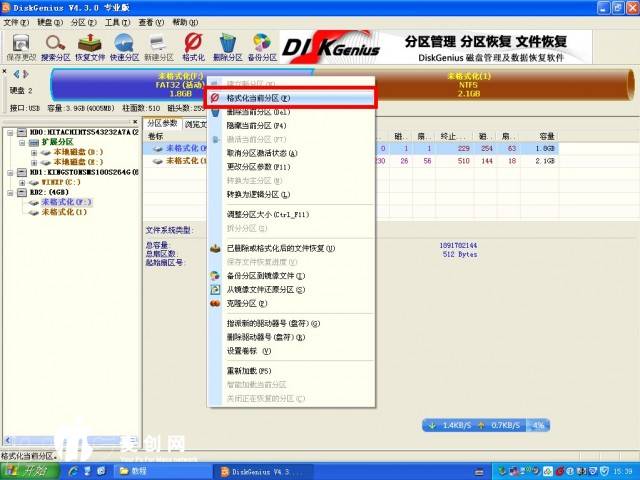640x480 pixels.
Task: Click the 搜索分区 (Search Partitions) magnifier icon
Action: (55, 45)
